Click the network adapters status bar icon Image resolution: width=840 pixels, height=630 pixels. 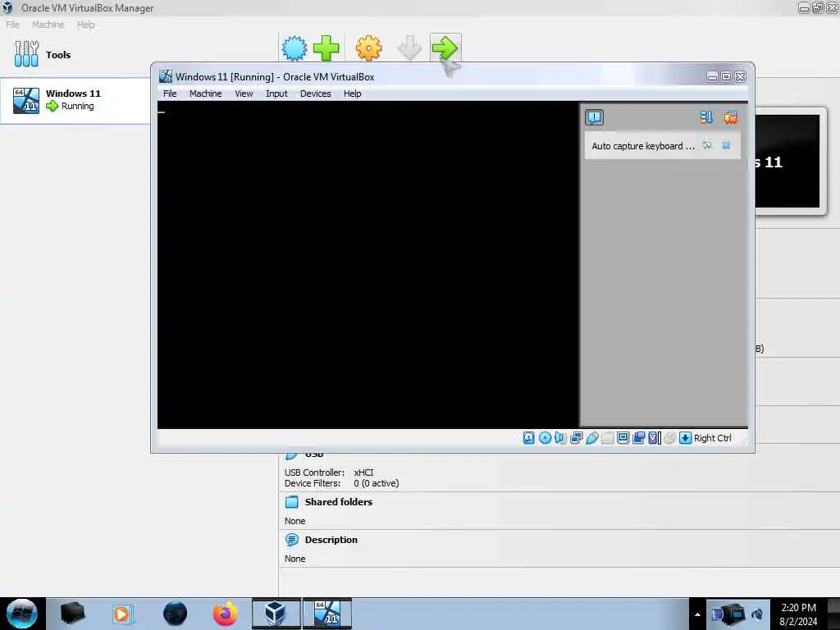577,438
